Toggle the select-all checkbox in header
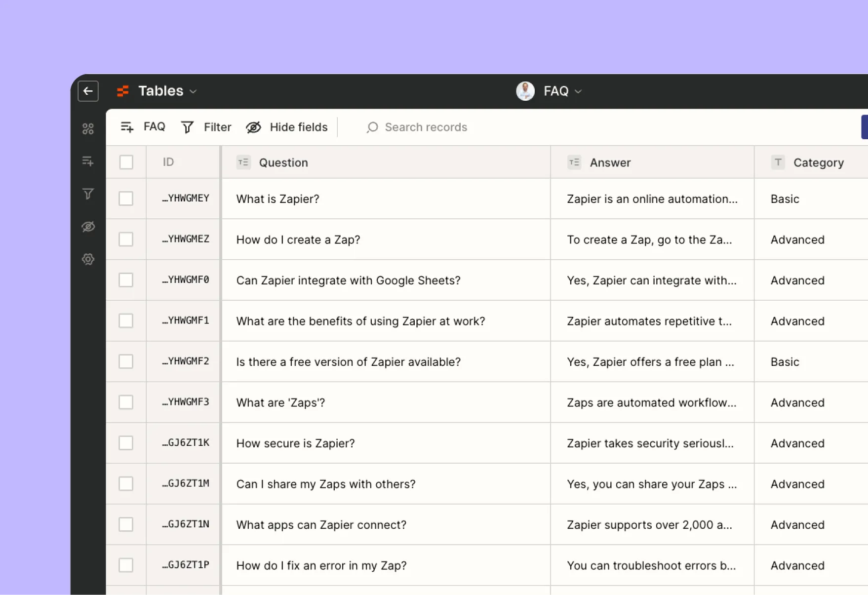 [126, 162]
